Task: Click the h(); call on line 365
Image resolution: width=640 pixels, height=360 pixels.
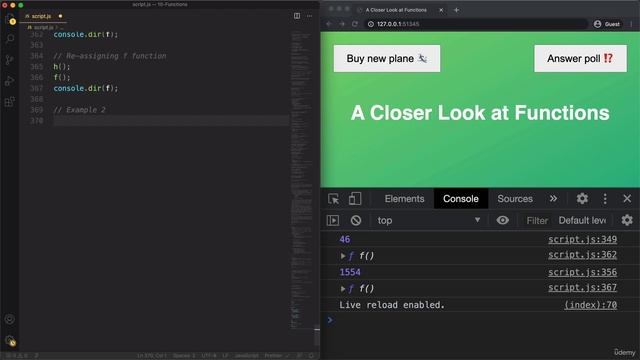Action: (x=62, y=67)
